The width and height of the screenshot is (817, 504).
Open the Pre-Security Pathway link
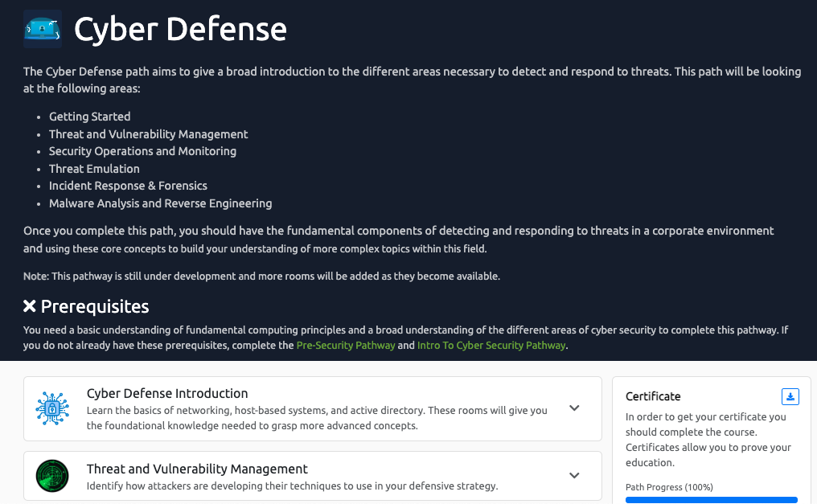346,345
